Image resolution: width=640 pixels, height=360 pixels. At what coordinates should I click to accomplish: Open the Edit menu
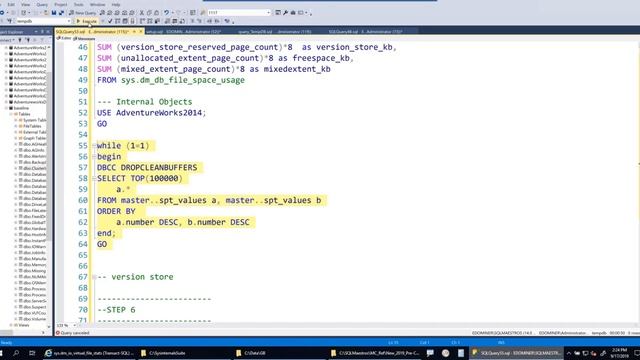point(11,4)
